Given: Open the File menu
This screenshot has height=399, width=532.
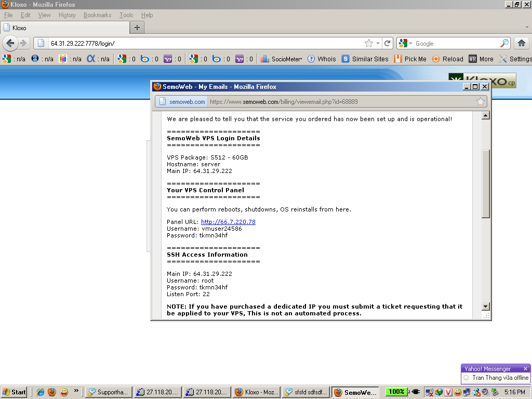Looking at the screenshot, I should click(8, 15).
